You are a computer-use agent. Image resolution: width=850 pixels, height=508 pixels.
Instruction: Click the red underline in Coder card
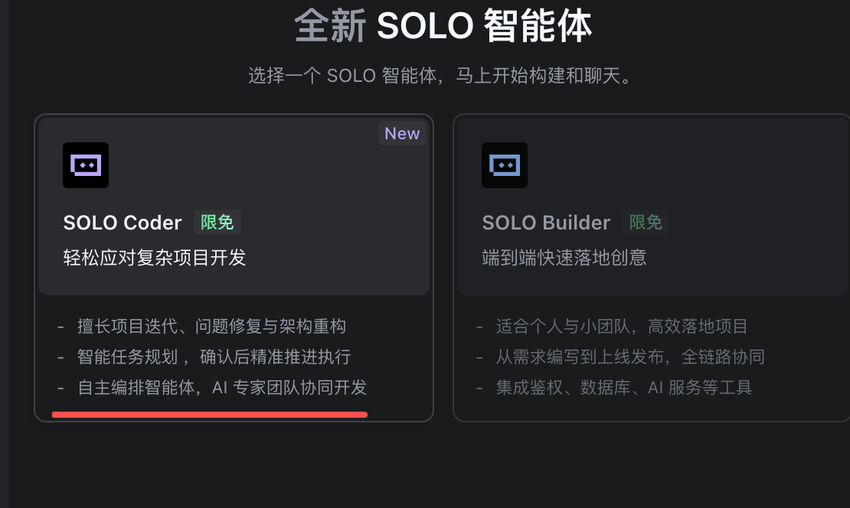[x=210, y=412]
